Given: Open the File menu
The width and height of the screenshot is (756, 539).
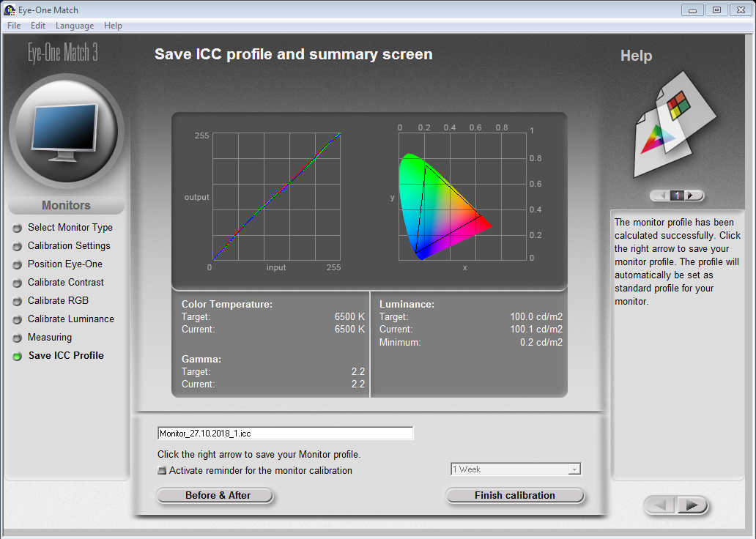Looking at the screenshot, I should (13, 26).
